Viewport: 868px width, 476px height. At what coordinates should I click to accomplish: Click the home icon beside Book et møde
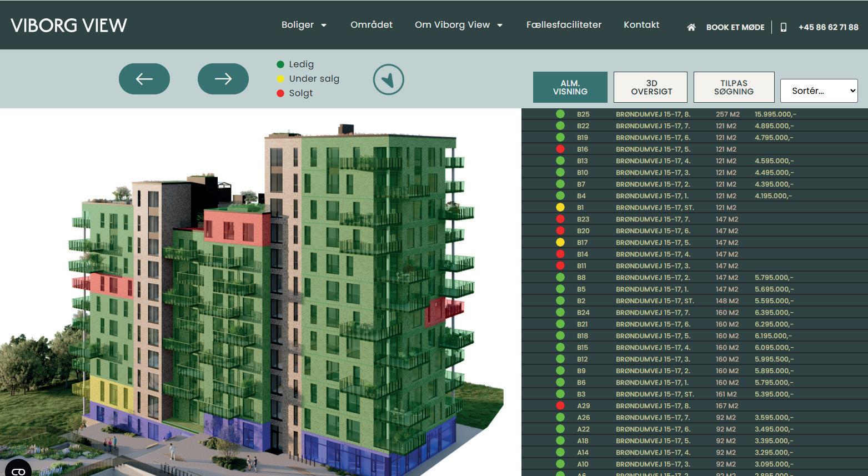coord(691,27)
